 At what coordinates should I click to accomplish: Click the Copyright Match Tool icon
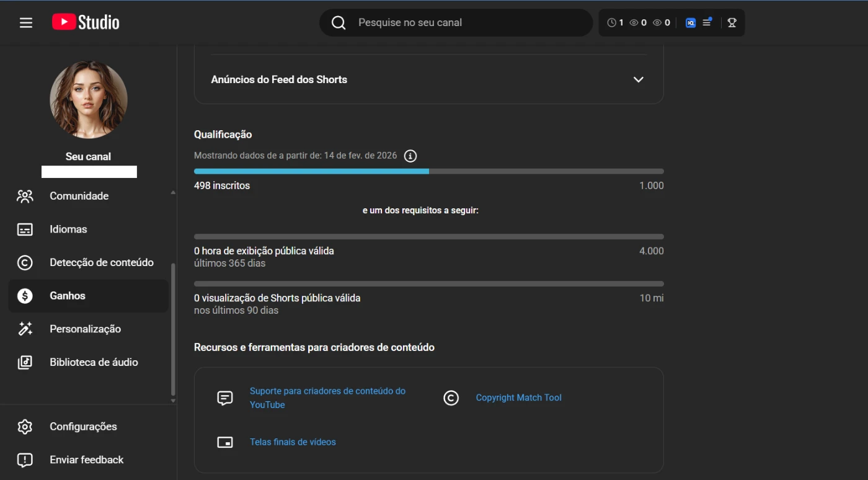451,398
